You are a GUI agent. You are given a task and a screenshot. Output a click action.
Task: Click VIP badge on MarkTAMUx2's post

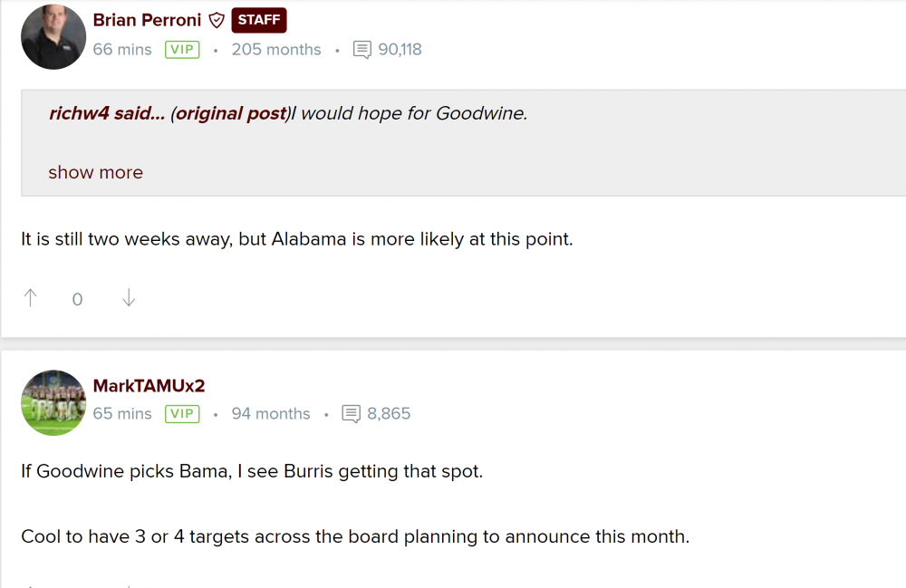coord(182,414)
